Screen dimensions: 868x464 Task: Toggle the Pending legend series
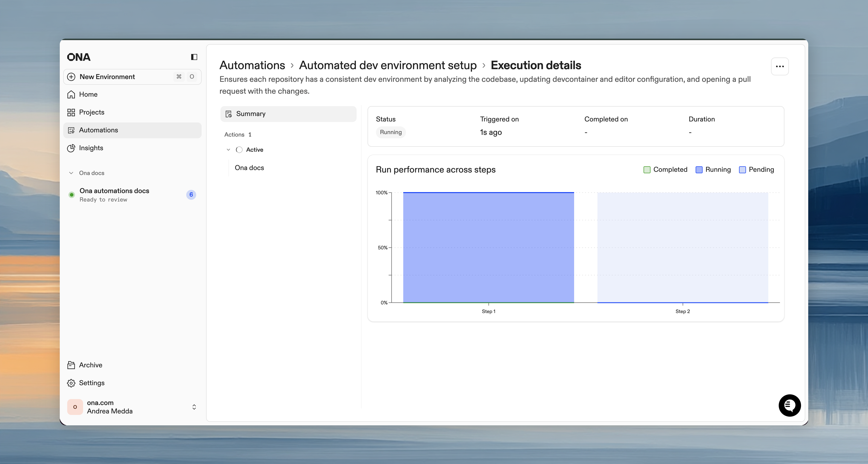pyautogui.click(x=756, y=170)
